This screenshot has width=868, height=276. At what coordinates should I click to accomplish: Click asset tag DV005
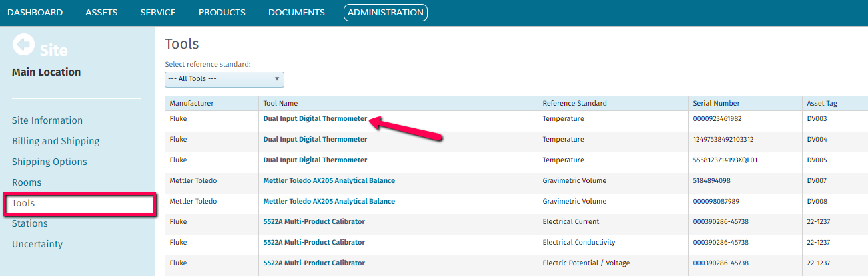point(817,160)
